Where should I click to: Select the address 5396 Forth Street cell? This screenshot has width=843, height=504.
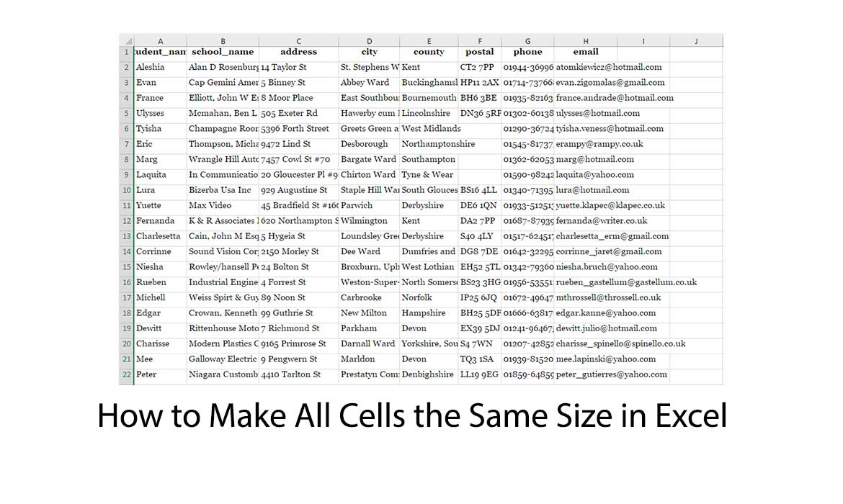point(298,128)
